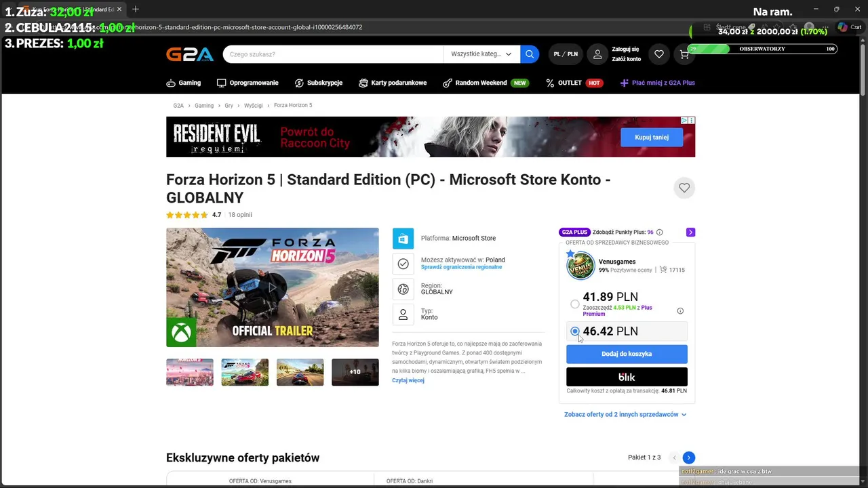Open the Subskrypcje menu
868x488 pixels.
[x=319, y=83]
